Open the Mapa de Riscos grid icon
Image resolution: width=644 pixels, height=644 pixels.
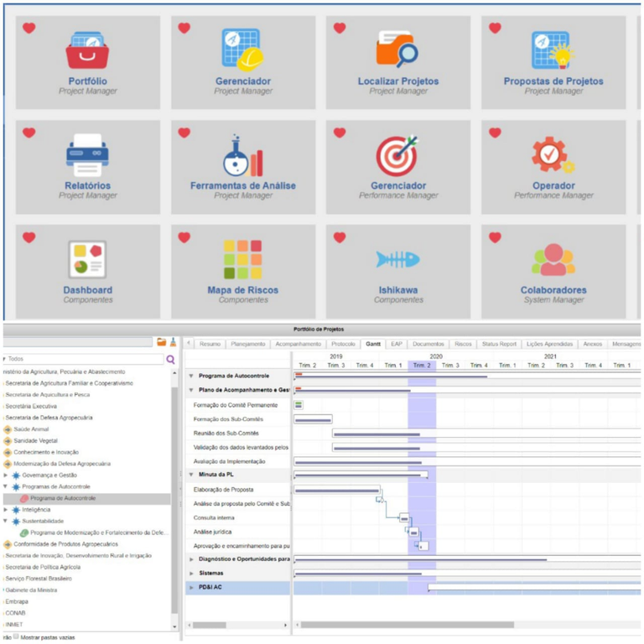click(242, 260)
